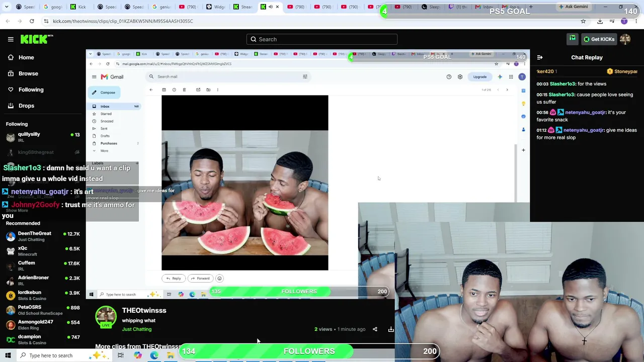Click Reply under the email in the clip
Viewport: 644px width, 362px height.
point(174,279)
